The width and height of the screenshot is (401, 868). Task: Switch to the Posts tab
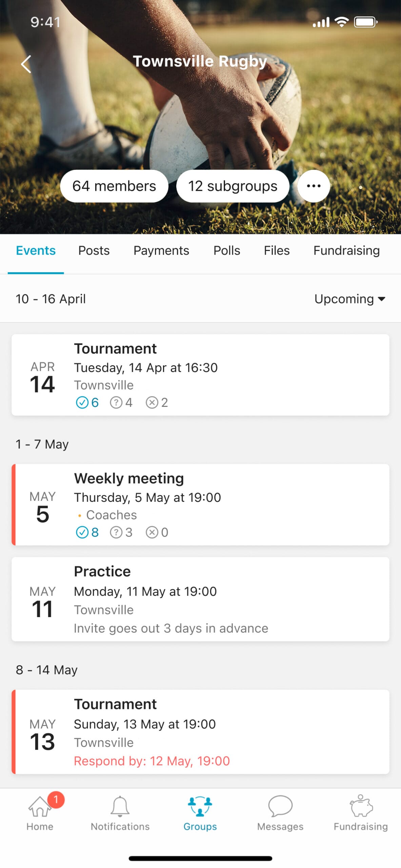[x=94, y=251]
